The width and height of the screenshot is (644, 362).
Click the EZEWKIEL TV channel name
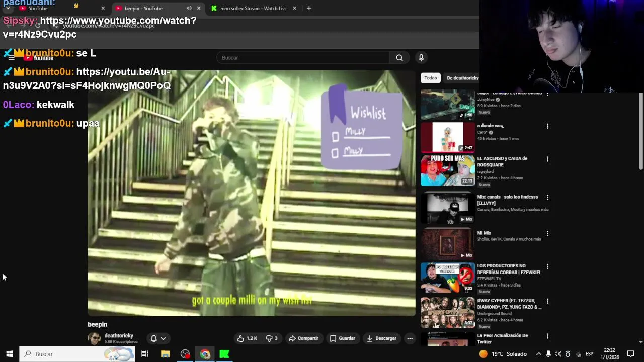[489, 279]
